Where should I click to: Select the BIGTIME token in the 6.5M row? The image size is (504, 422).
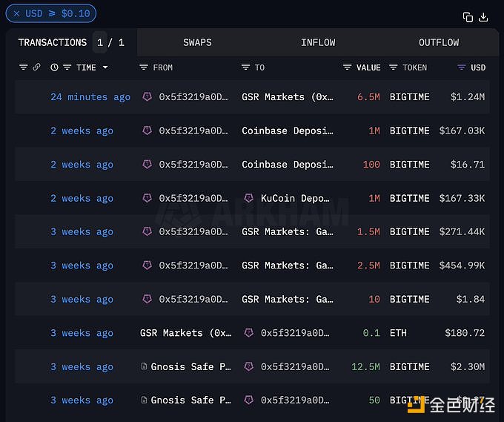(x=409, y=97)
